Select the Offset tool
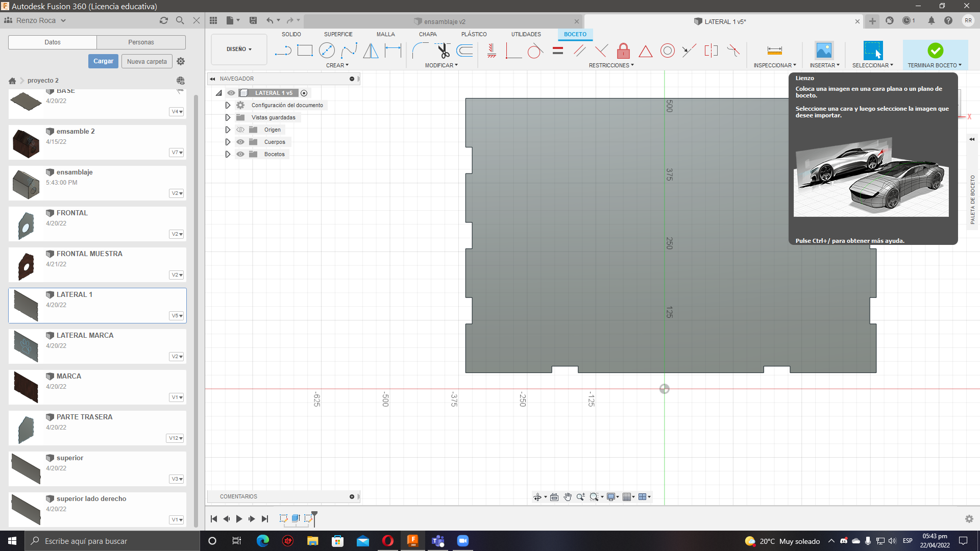Image resolution: width=980 pixels, height=551 pixels. [464, 51]
